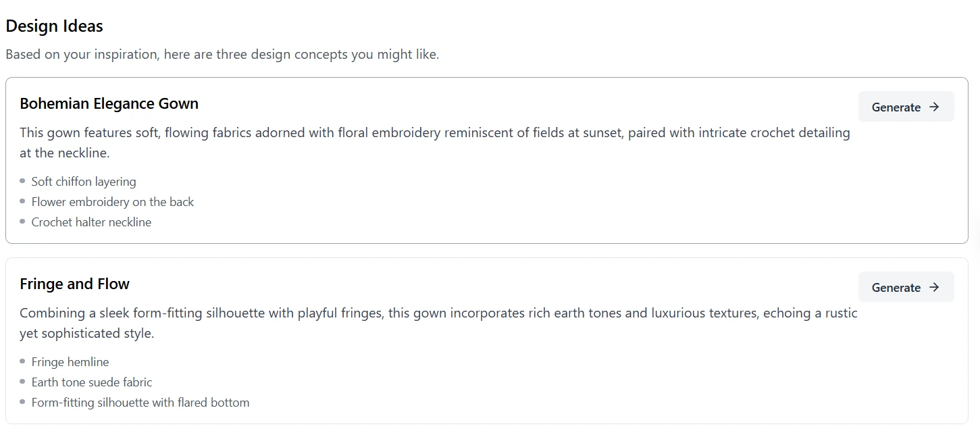Click the scrollbar on the right edge

click(x=977, y=216)
